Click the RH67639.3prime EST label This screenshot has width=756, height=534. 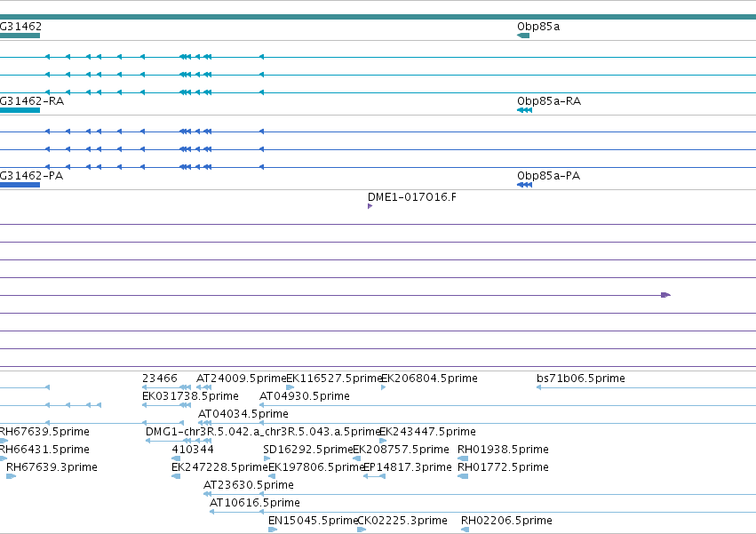52,467
